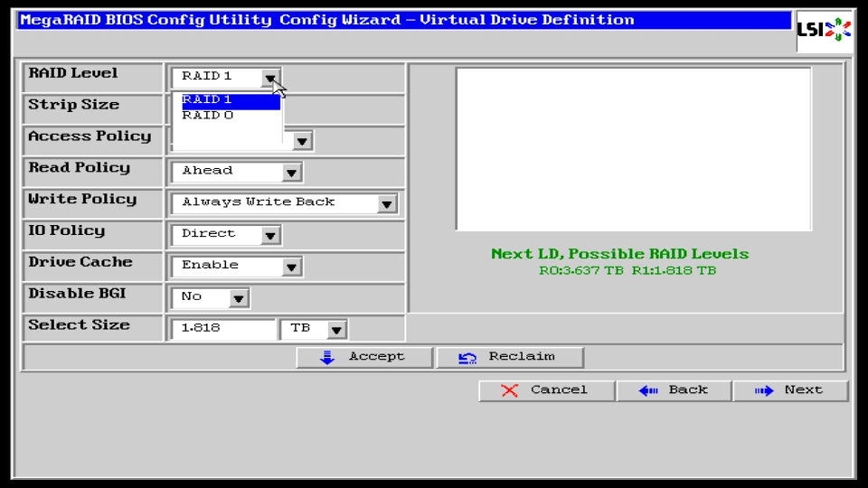868x488 pixels.
Task: Click the Select Size label
Action: [80, 325]
